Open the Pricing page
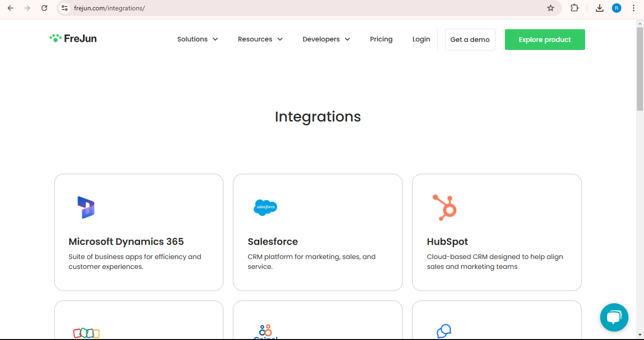Image resolution: width=644 pixels, height=340 pixels. pyautogui.click(x=381, y=39)
